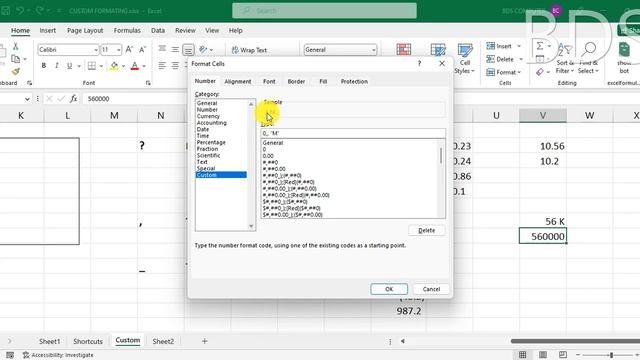Click the Delete format button
This screenshot has width=640, height=360.
[x=427, y=230]
